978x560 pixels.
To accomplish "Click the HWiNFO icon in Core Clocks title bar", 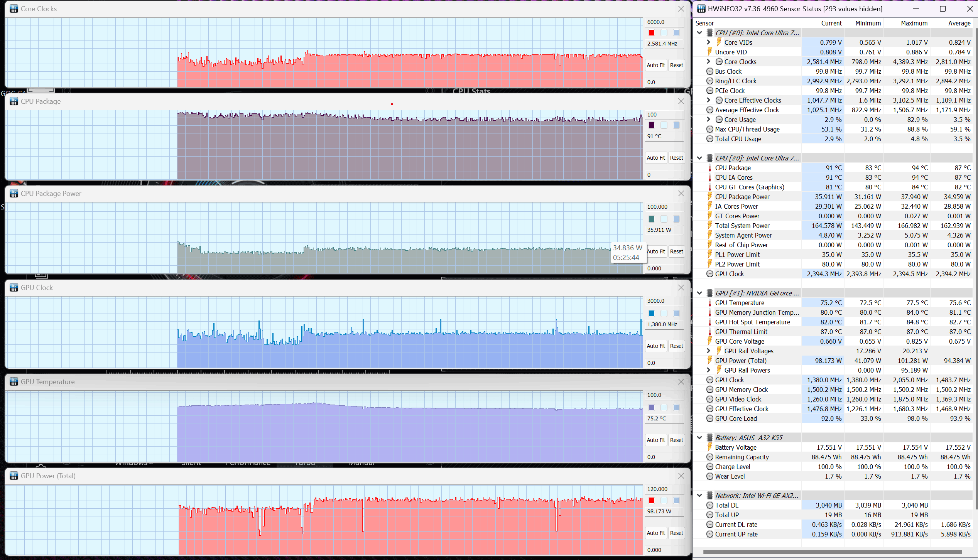I will point(14,8).
